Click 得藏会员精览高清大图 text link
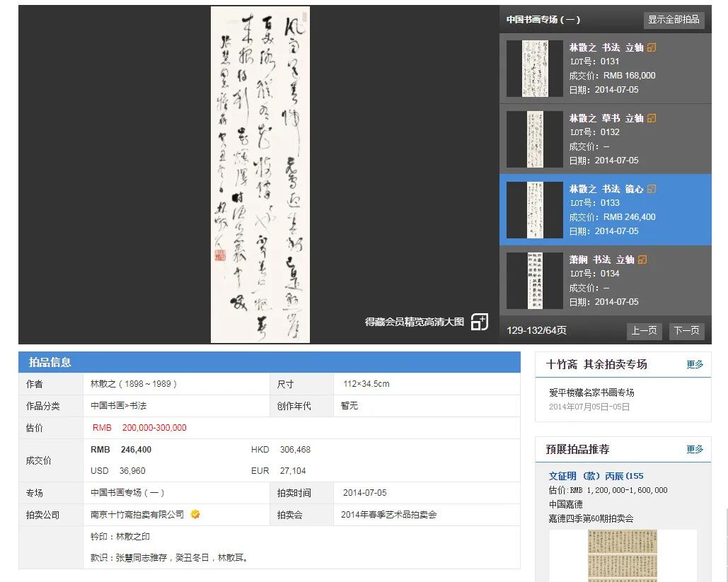The image size is (728, 582). (415, 322)
